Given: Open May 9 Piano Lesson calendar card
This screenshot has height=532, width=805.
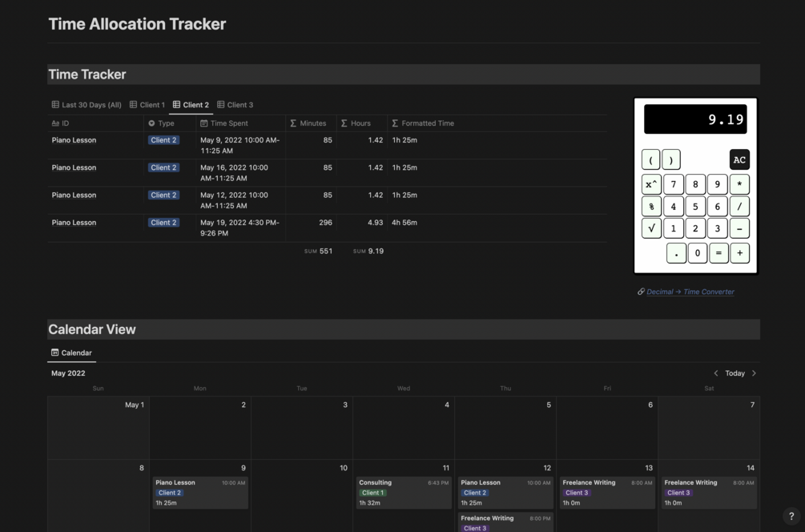Looking at the screenshot, I should pyautogui.click(x=200, y=493).
